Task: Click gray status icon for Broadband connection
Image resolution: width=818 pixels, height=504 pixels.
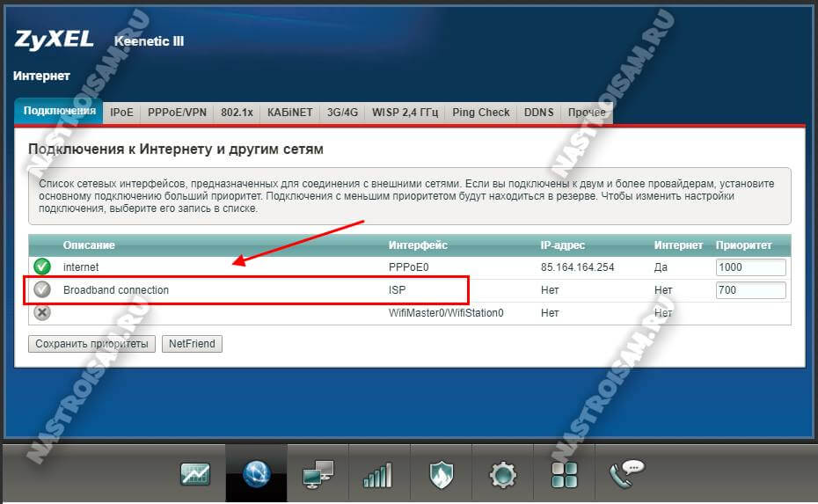Action: [x=41, y=290]
